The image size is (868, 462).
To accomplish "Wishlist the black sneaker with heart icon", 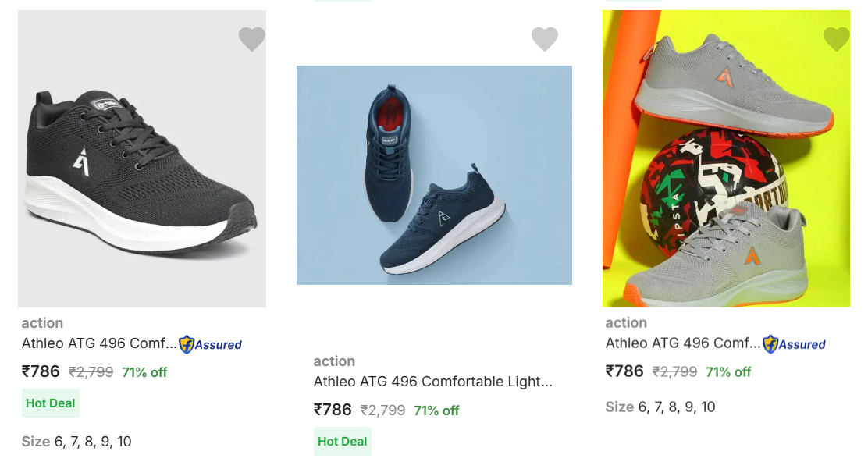I will tap(251, 38).
